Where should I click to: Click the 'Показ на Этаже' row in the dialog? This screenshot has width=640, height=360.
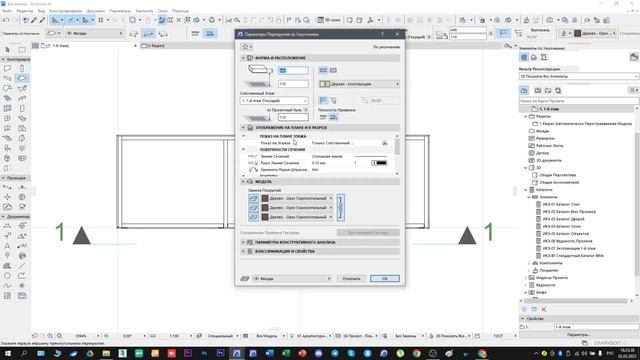(318, 143)
